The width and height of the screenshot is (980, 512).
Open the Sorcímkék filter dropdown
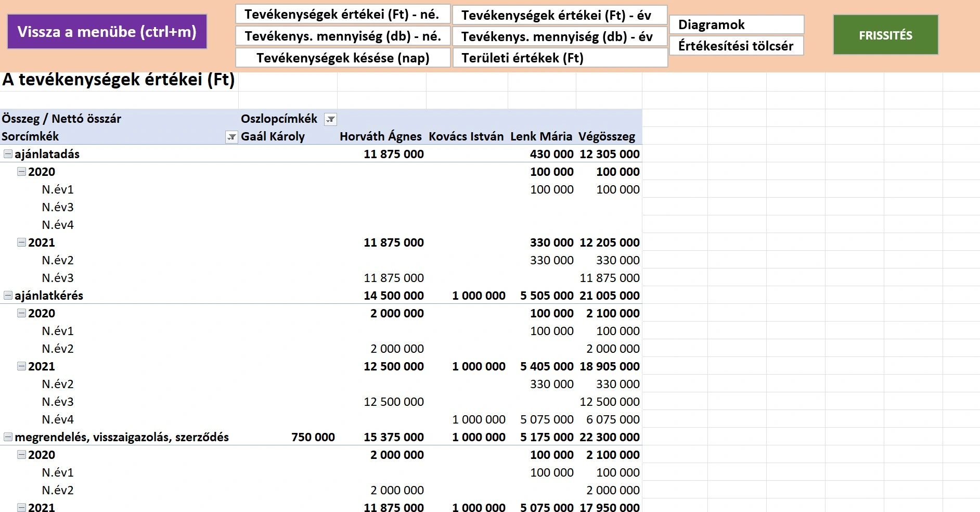pyautogui.click(x=231, y=137)
